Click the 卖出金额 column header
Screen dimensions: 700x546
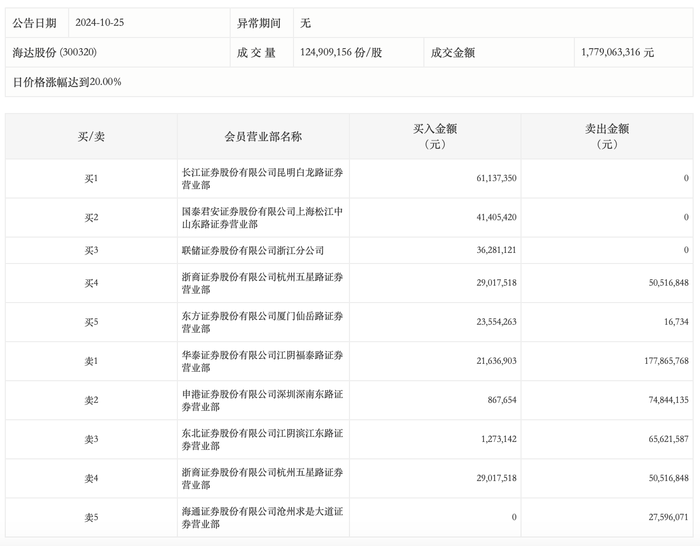[607, 137]
